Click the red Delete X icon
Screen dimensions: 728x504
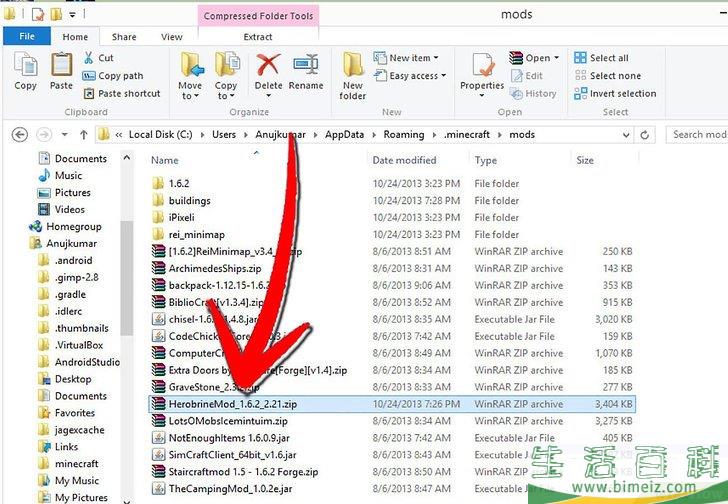click(268, 65)
